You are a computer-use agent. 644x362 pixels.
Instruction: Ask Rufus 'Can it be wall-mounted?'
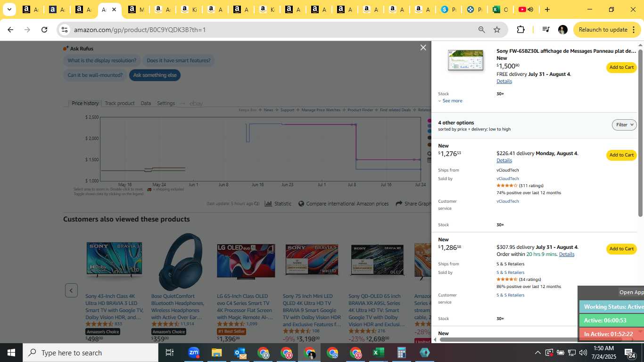point(95,75)
